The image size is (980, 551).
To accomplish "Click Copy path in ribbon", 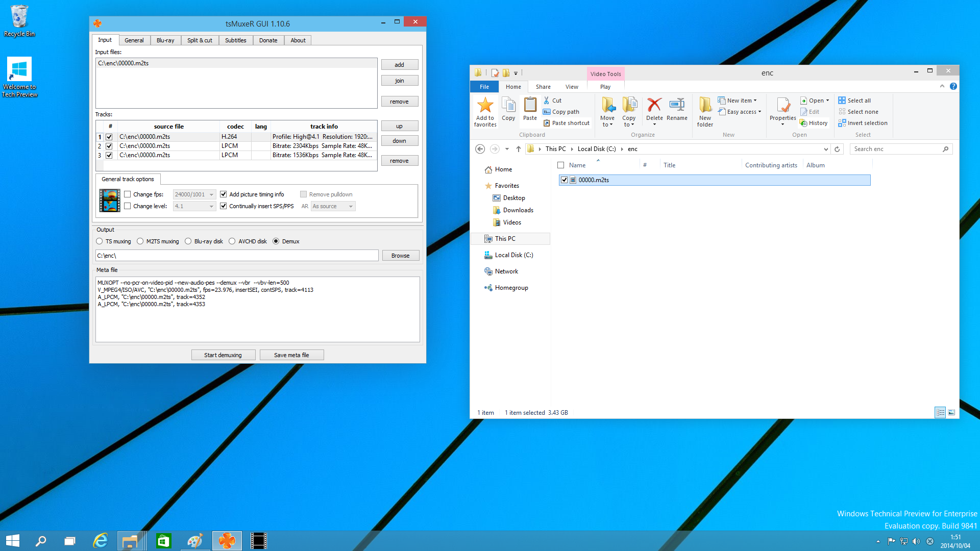I will [x=561, y=112].
